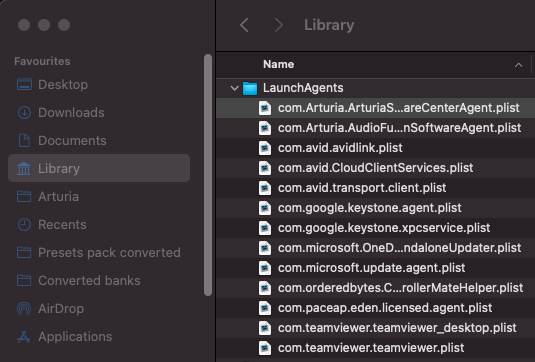Click the com.paceap.eden.licensed.agent.plist file icon
The height and width of the screenshot is (362, 535).
click(x=265, y=308)
